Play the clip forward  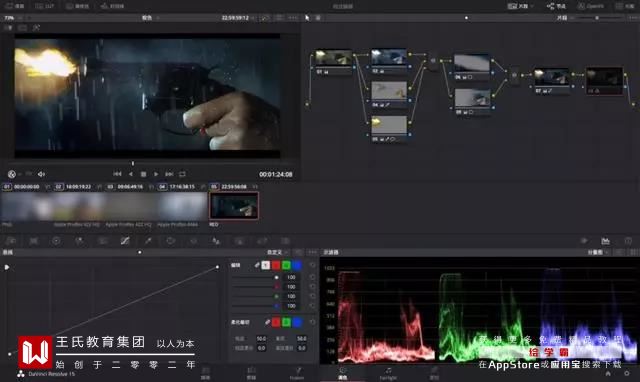(x=156, y=174)
